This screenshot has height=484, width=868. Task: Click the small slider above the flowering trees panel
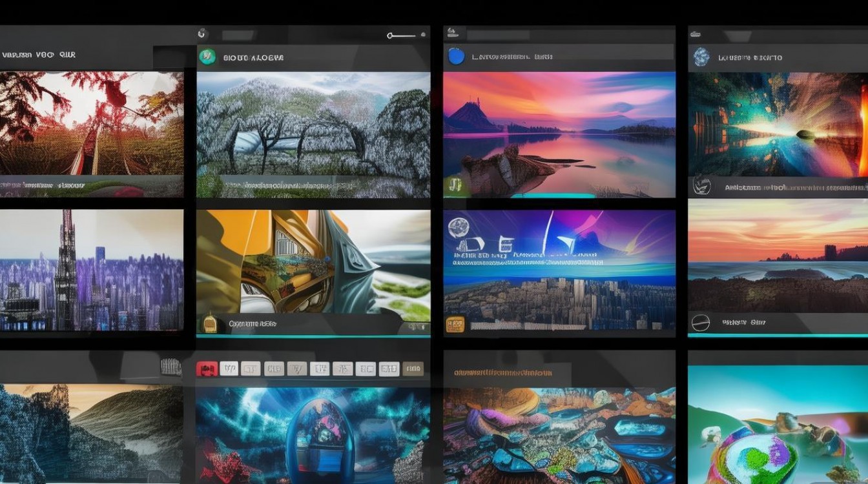402,35
